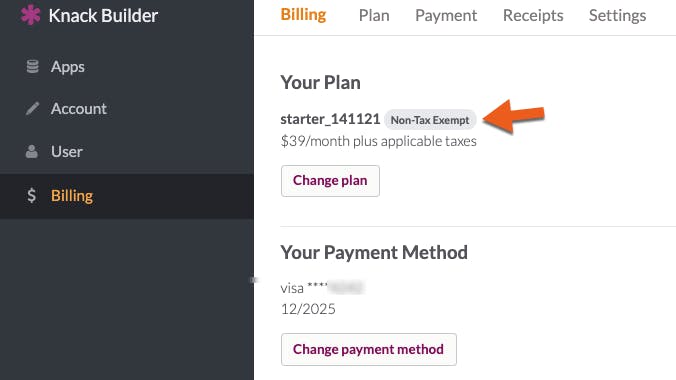Image resolution: width=676 pixels, height=380 pixels.
Task: Open Account in the sidebar
Action: pos(126,109)
